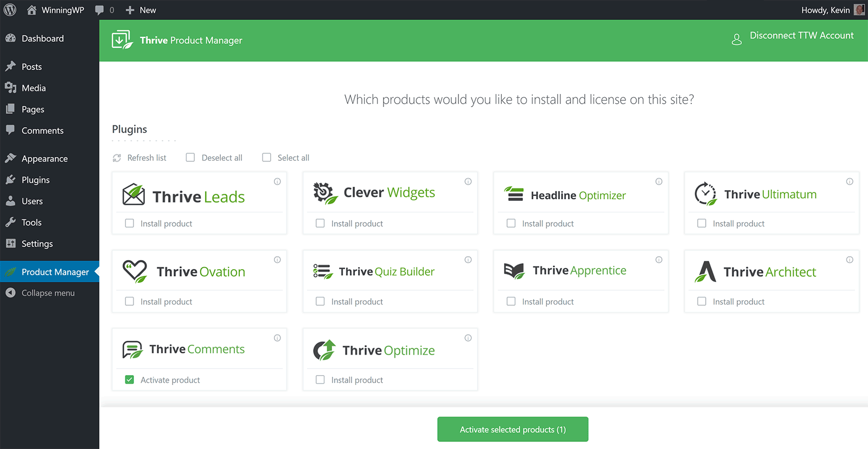
Task: Open Tools menu in the sidebar
Action: click(49, 223)
